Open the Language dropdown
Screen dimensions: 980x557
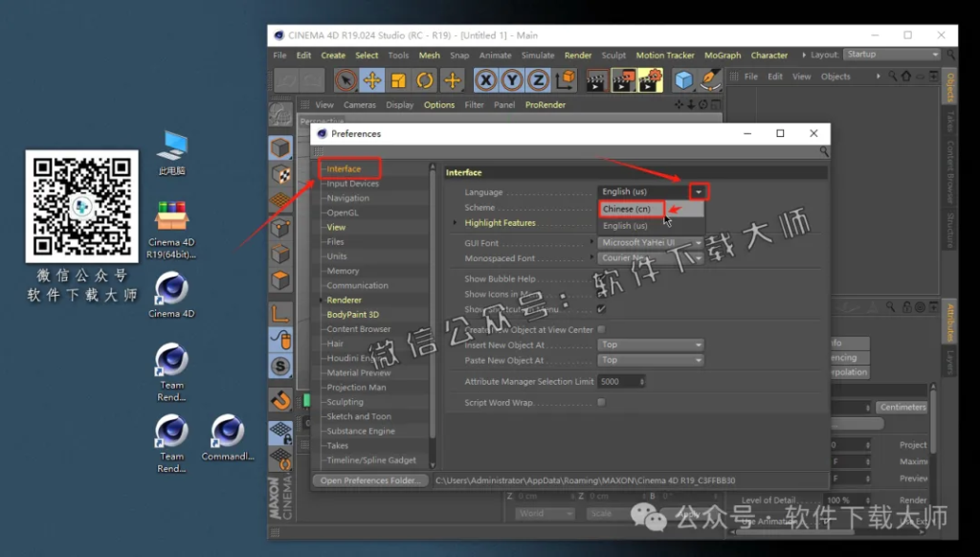pos(698,191)
